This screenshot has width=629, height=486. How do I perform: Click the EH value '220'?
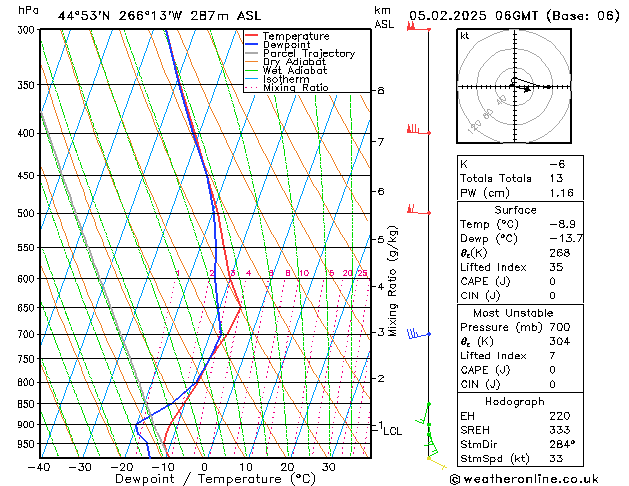click(x=560, y=416)
